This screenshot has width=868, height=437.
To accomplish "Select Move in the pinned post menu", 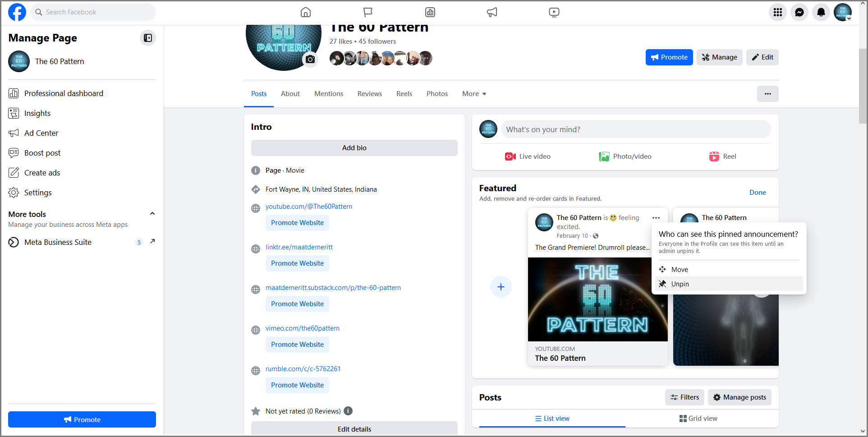I will click(x=729, y=269).
